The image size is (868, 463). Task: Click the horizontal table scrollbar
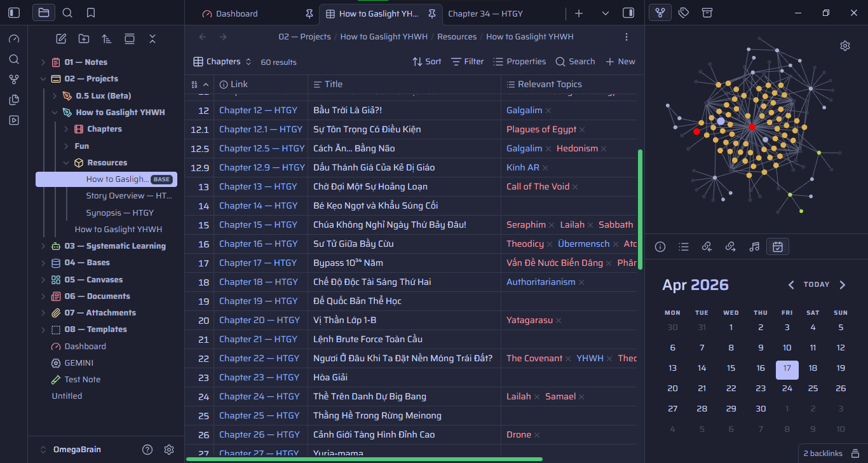pyautogui.click(x=364, y=459)
